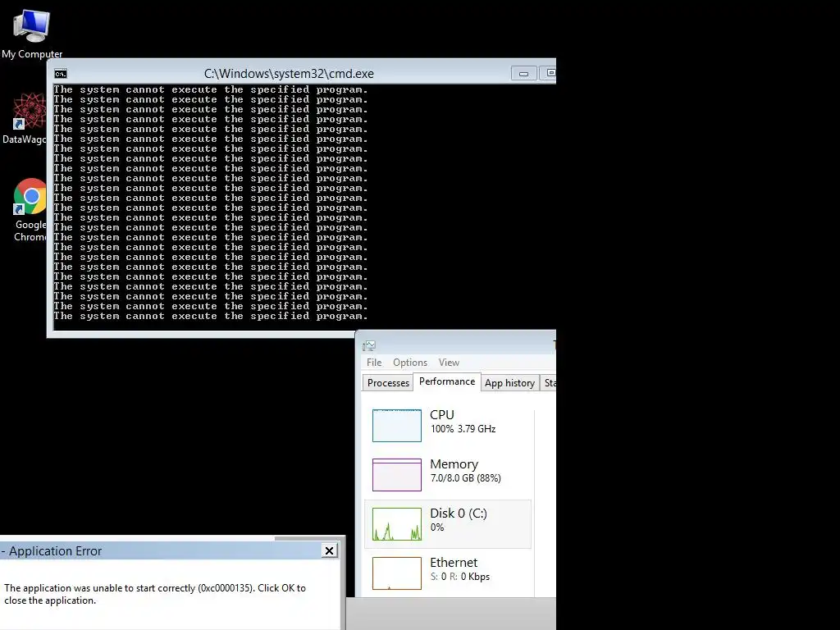The height and width of the screenshot is (630, 840).
Task: Minimize the cmd.exe window
Action: (x=524, y=73)
